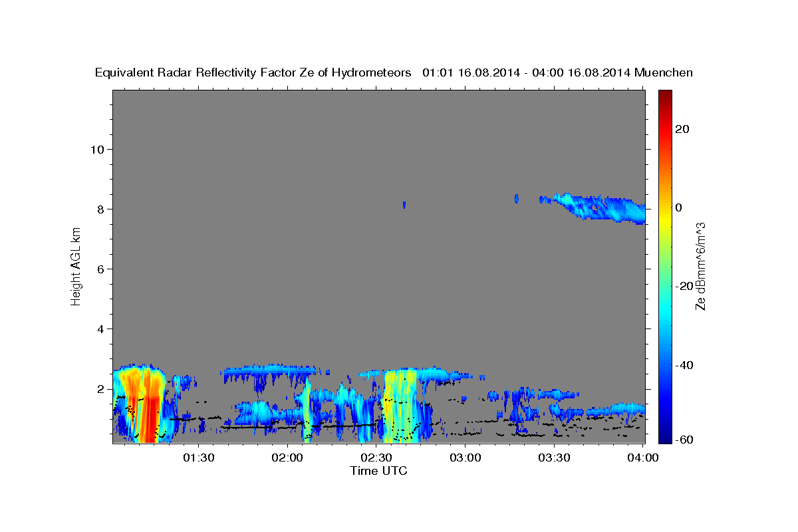Click the "03:30" time tick label
This screenshot has height=532, width=798.
(554, 458)
